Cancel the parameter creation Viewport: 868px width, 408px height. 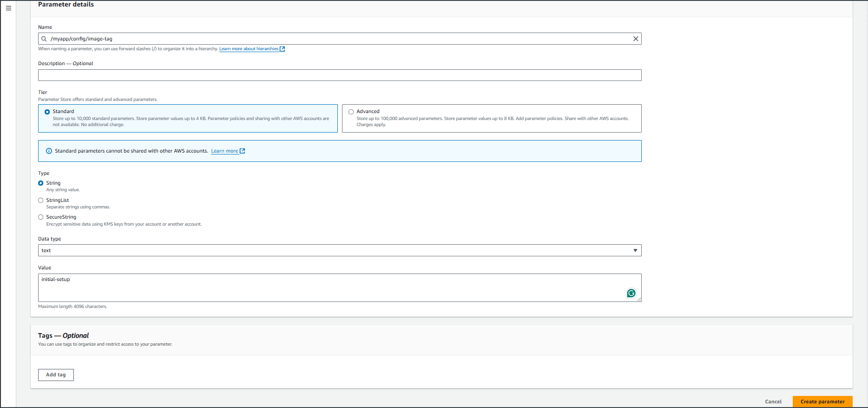point(773,401)
